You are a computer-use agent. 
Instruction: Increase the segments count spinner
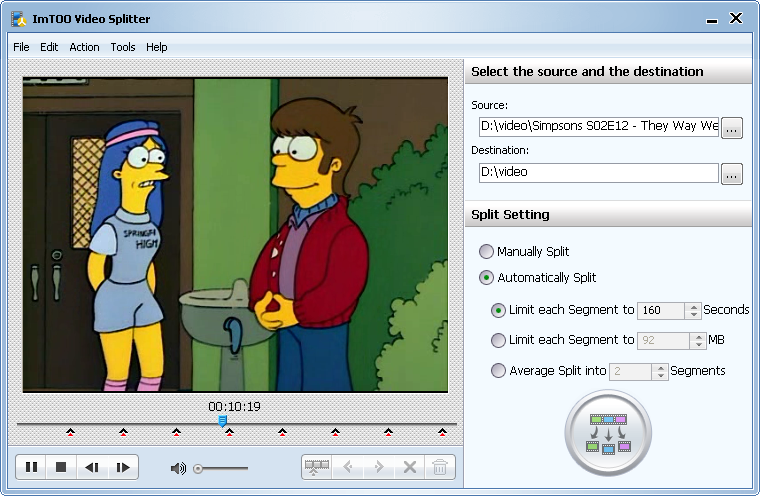click(660, 368)
